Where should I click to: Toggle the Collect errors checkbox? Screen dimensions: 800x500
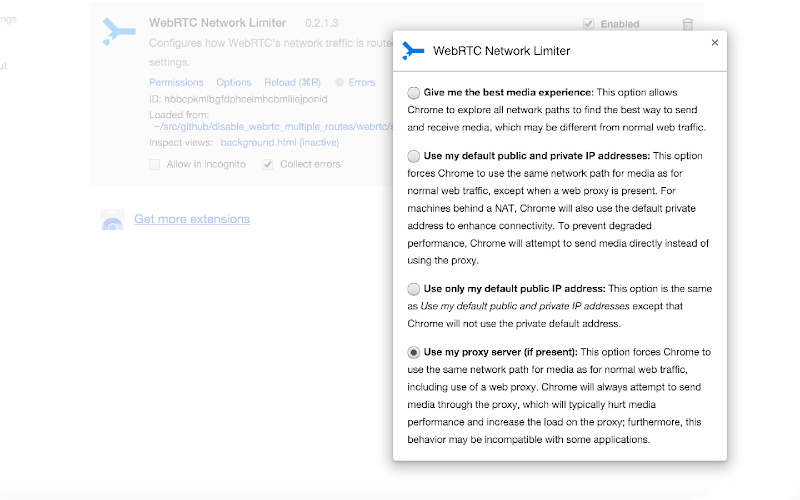pos(268,164)
